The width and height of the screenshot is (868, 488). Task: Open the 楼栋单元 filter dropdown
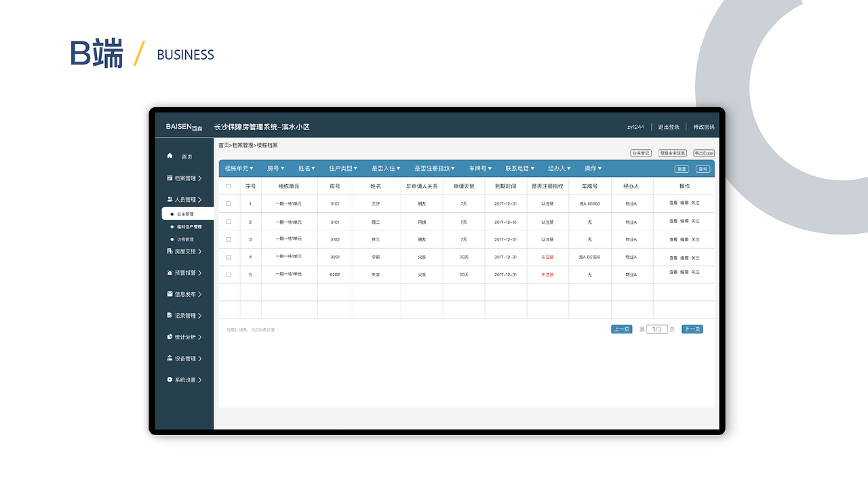pos(239,169)
